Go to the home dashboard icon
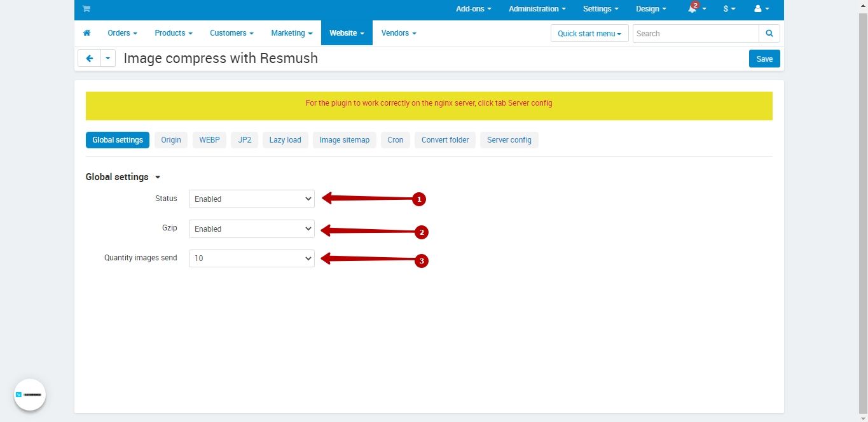The height and width of the screenshot is (422, 868). (86, 33)
